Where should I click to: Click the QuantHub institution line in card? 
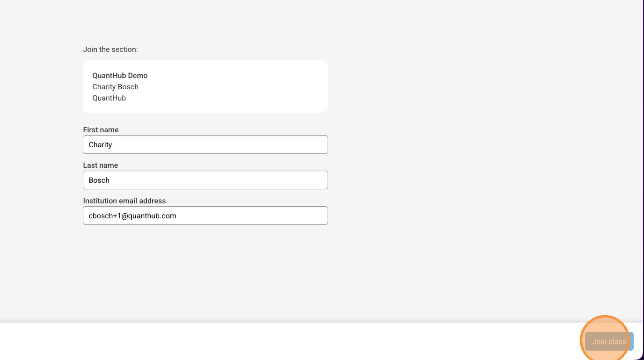point(109,98)
